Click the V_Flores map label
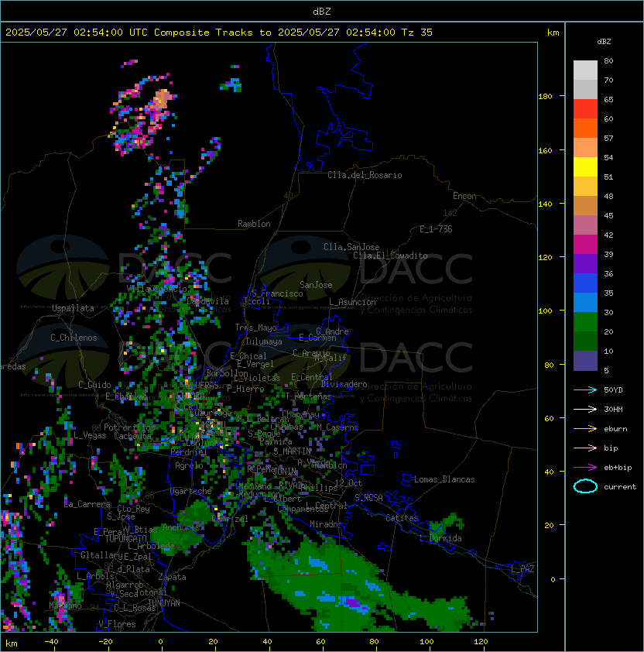This screenshot has width=644, height=652. coord(117,625)
